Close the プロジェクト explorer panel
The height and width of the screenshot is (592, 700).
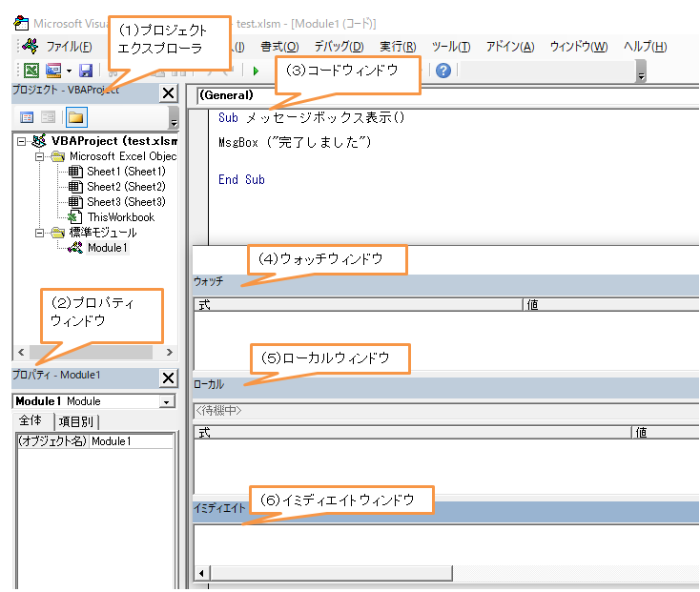pos(168,93)
